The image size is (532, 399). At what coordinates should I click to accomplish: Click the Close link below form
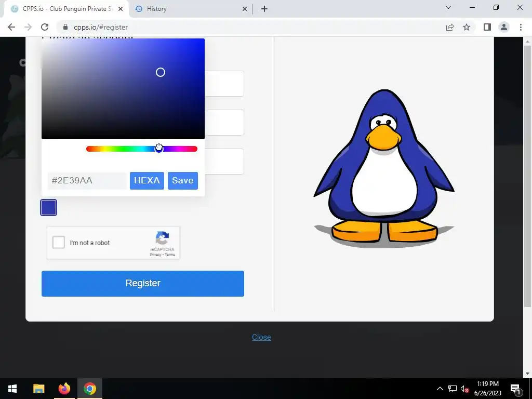click(261, 337)
